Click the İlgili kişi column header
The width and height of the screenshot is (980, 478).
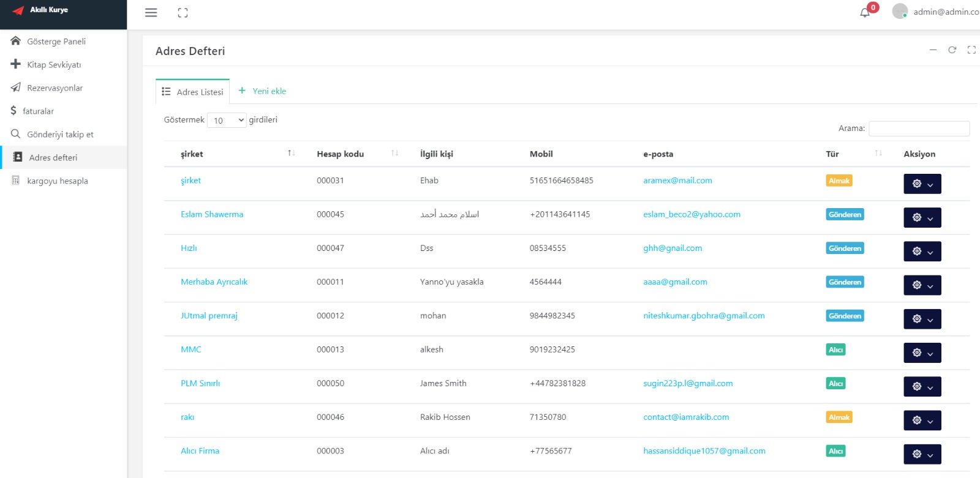tap(437, 154)
